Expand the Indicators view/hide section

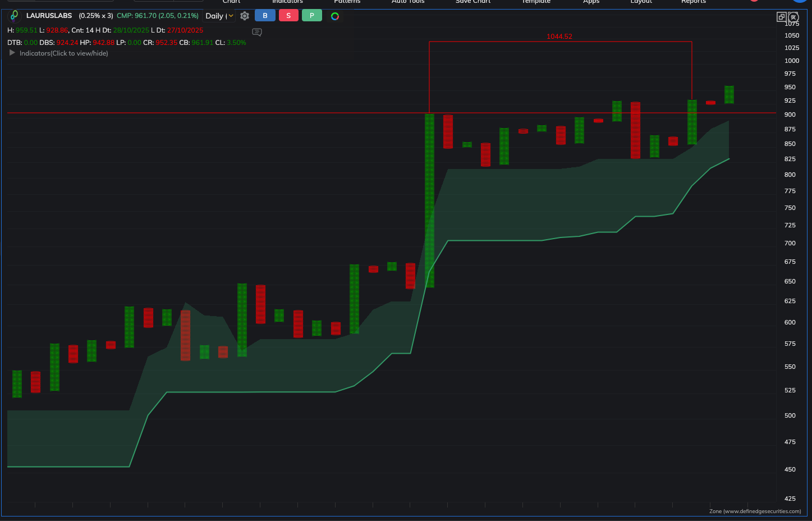tap(12, 53)
